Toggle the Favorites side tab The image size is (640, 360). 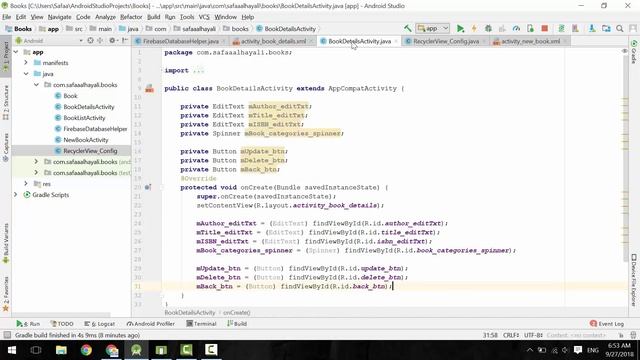(6, 293)
